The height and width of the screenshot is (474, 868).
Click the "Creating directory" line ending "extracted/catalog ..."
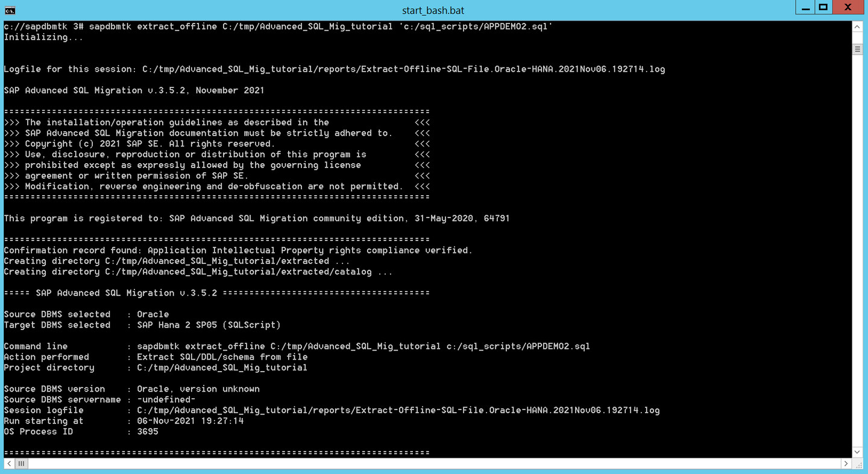198,272
